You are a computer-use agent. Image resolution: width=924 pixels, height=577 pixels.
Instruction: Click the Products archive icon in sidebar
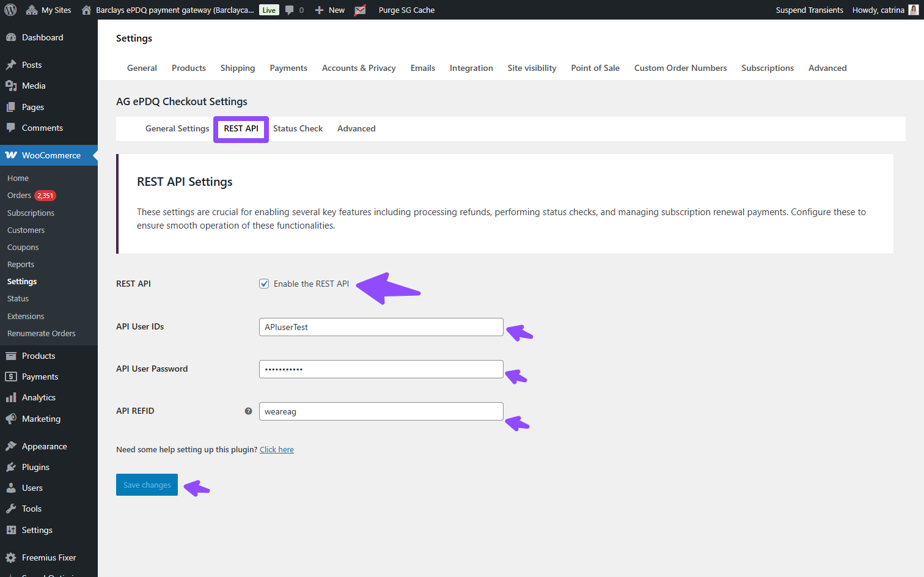[11, 356]
